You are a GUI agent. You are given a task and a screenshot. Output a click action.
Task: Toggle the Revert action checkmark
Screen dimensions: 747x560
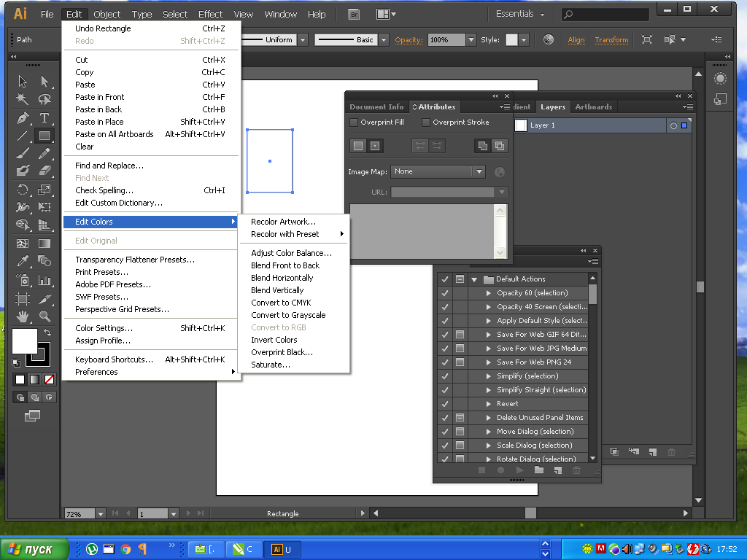445,404
